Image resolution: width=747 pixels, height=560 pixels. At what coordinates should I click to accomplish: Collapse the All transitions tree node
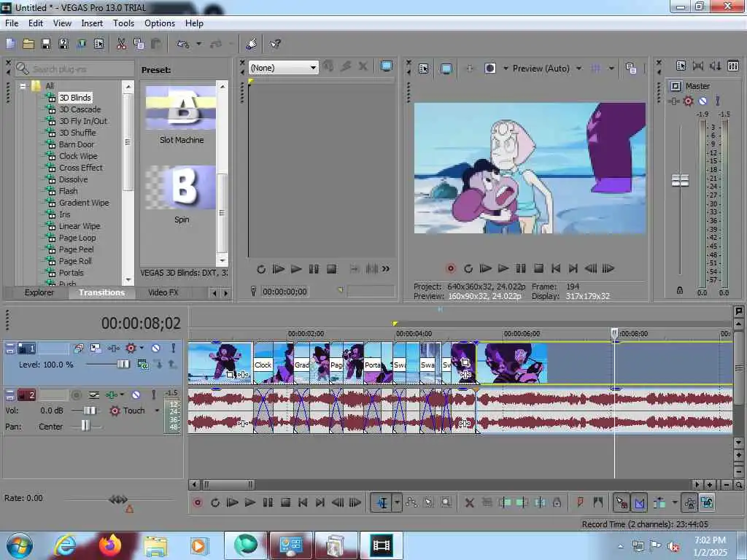pos(23,86)
